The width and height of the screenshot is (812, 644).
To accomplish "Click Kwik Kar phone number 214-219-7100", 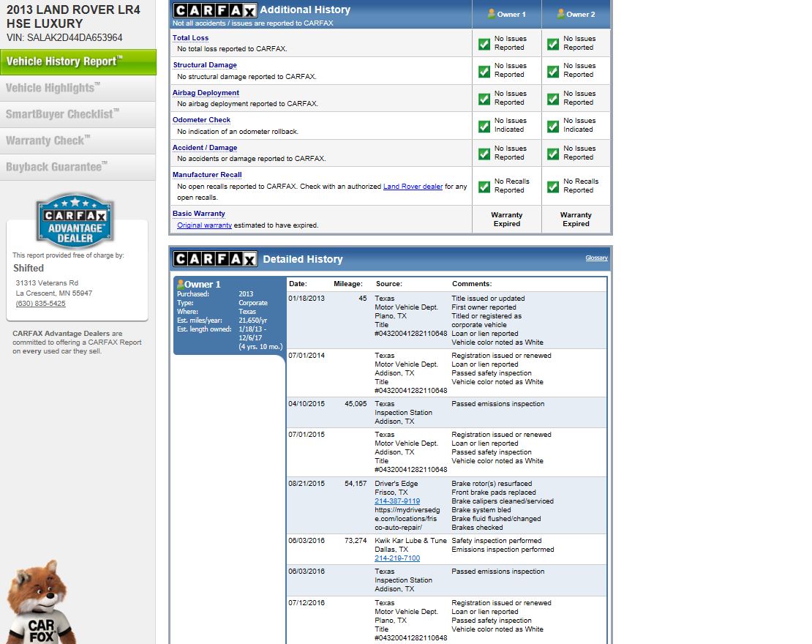I will [x=397, y=558].
